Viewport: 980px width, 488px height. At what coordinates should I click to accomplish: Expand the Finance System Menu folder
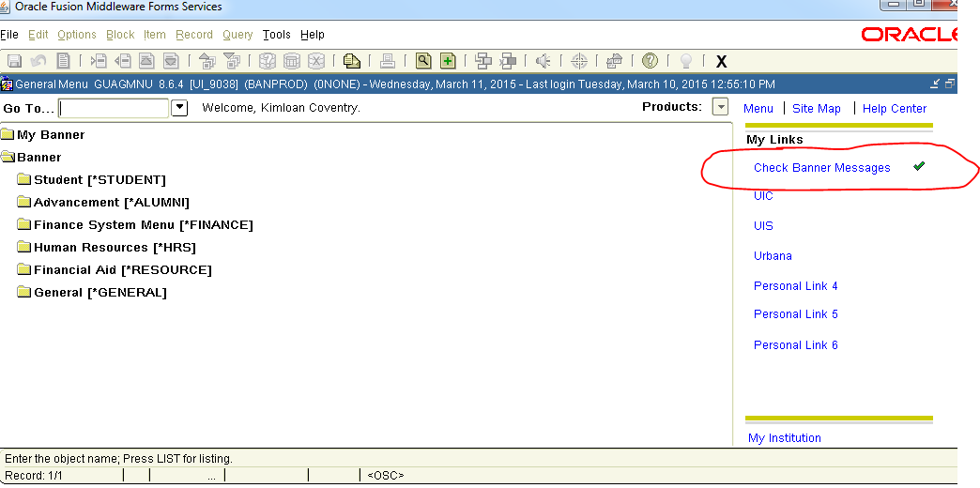click(x=24, y=225)
